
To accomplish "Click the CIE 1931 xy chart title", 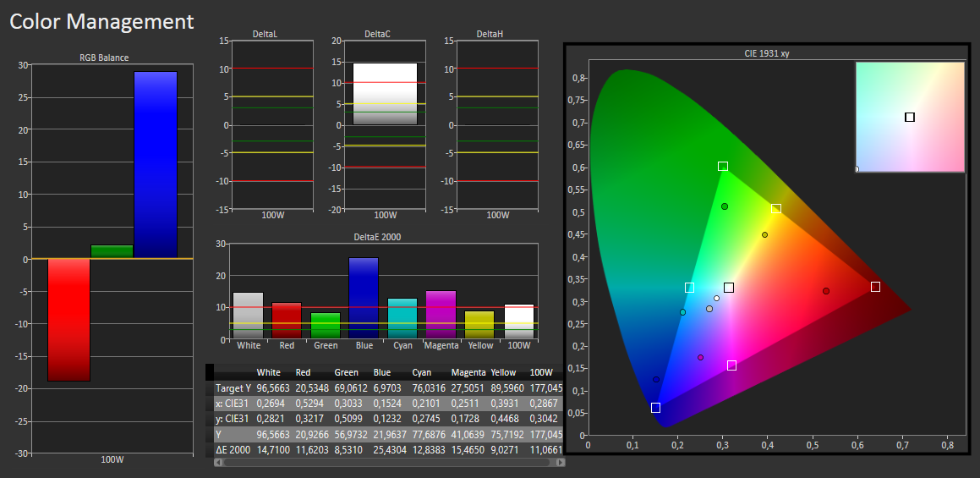I will click(768, 53).
